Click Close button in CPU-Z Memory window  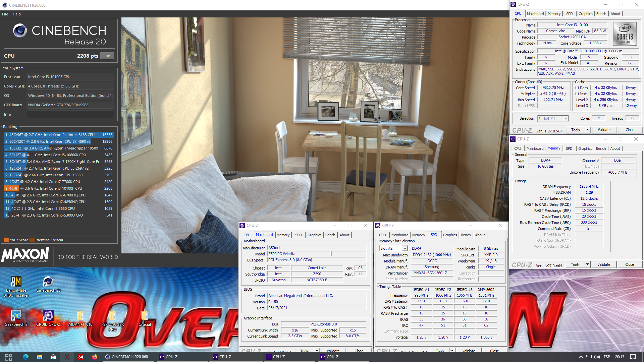pos(629,264)
